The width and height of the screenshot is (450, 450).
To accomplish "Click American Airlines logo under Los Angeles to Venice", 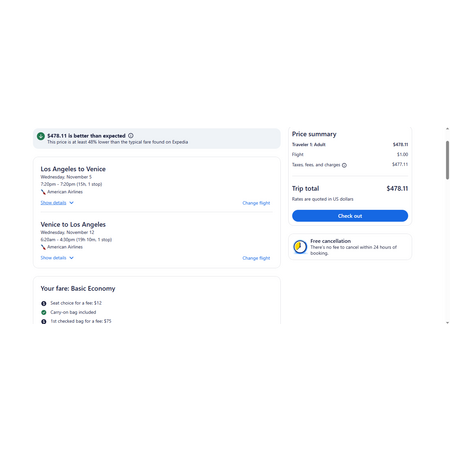I will [x=43, y=192].
